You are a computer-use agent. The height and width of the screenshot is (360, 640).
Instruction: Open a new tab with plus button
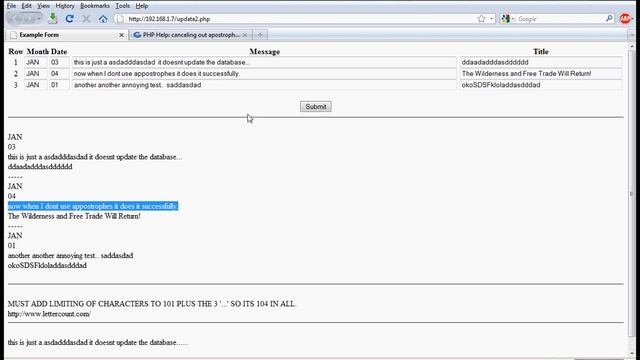(260, 35)
